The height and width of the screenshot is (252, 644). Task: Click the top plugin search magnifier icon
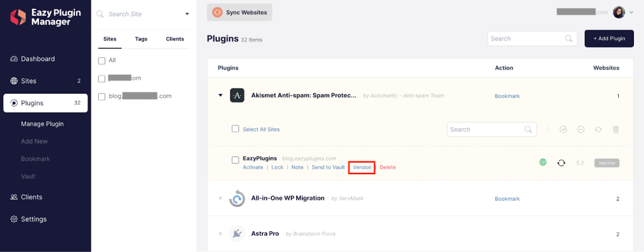pos(569,38)
